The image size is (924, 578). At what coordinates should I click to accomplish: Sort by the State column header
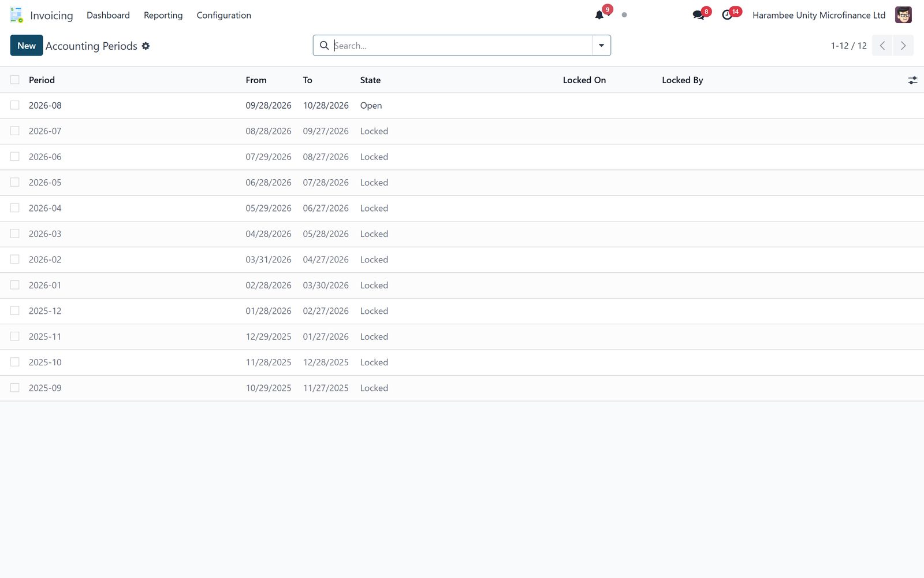[370, 80]
